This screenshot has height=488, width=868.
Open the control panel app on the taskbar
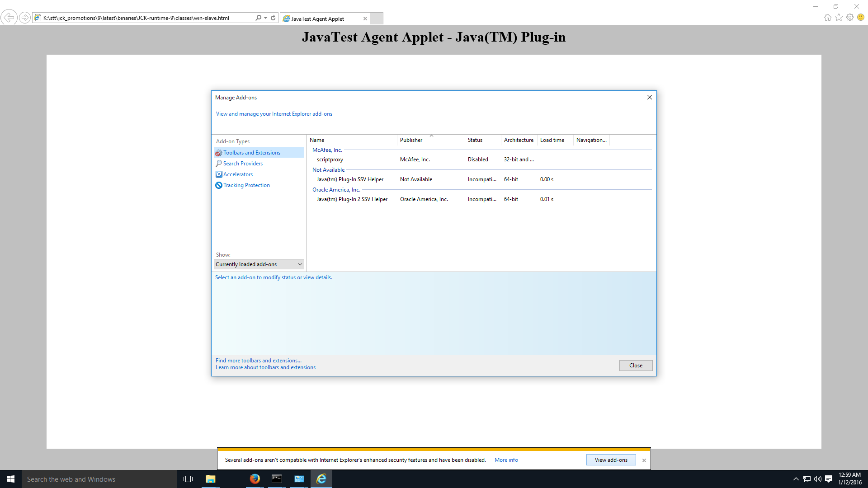(299, 479)
